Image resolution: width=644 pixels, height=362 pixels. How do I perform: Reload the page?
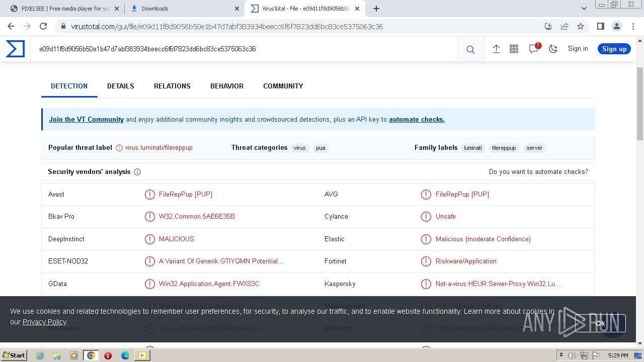43,27
